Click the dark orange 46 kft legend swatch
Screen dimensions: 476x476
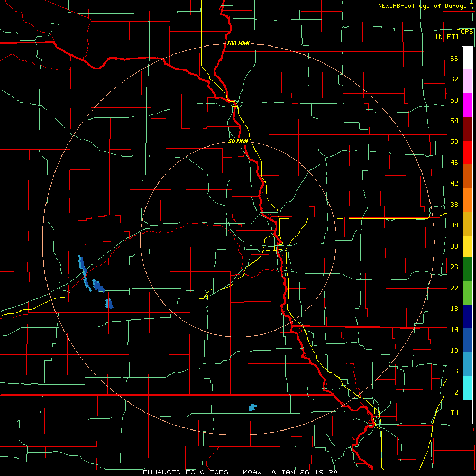coord(467,176)
